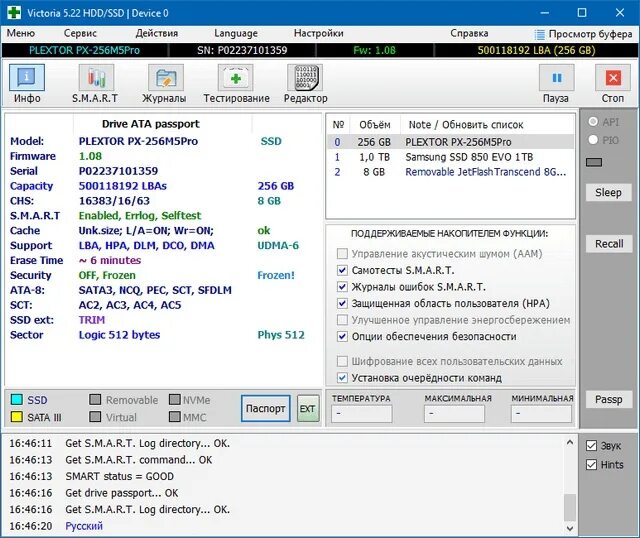Click the Recall button
640x538 pixels.
[609, 244]
